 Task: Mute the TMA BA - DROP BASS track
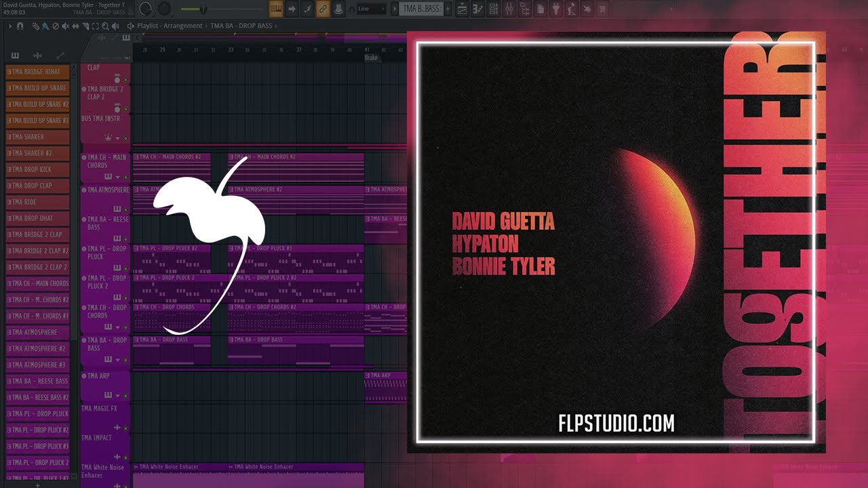click(x=125, y=360)
